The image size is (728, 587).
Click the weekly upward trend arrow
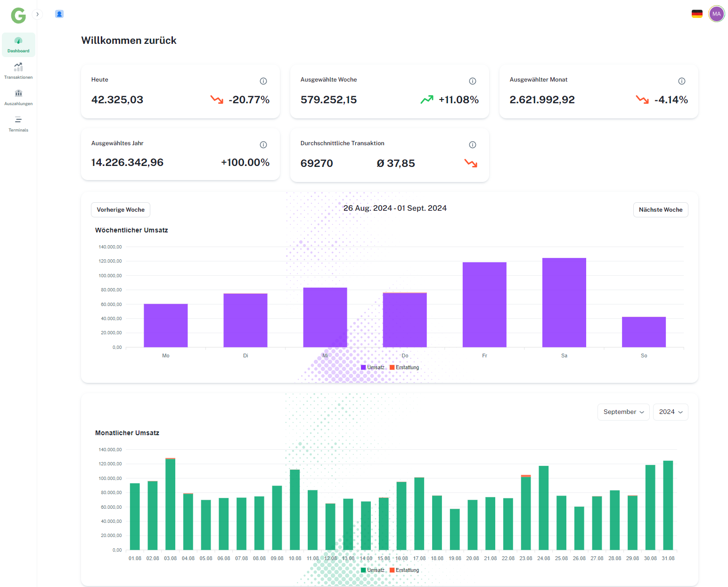pyautogui.click(x=427, y=99)
